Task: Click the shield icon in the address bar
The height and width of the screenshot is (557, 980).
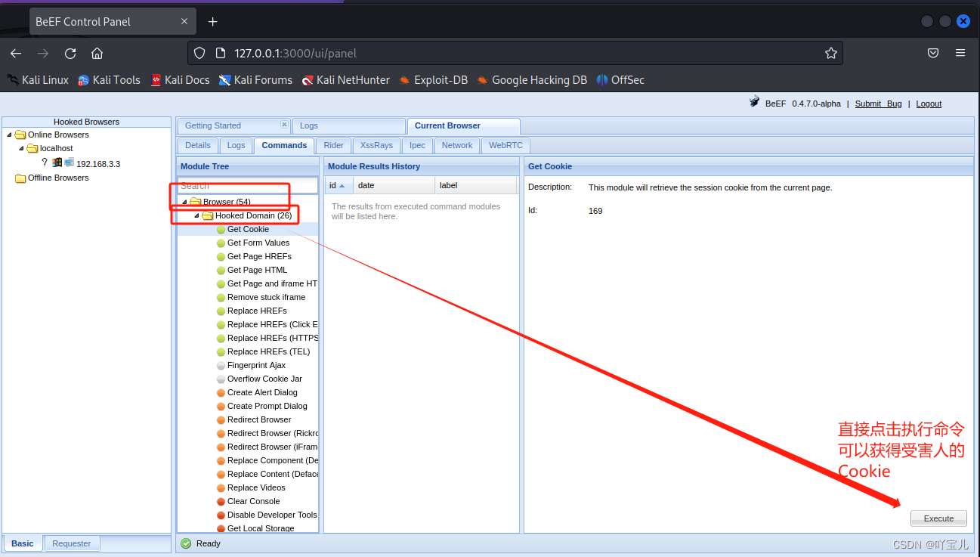Action: pyautogui.click(x=198, y=53)
